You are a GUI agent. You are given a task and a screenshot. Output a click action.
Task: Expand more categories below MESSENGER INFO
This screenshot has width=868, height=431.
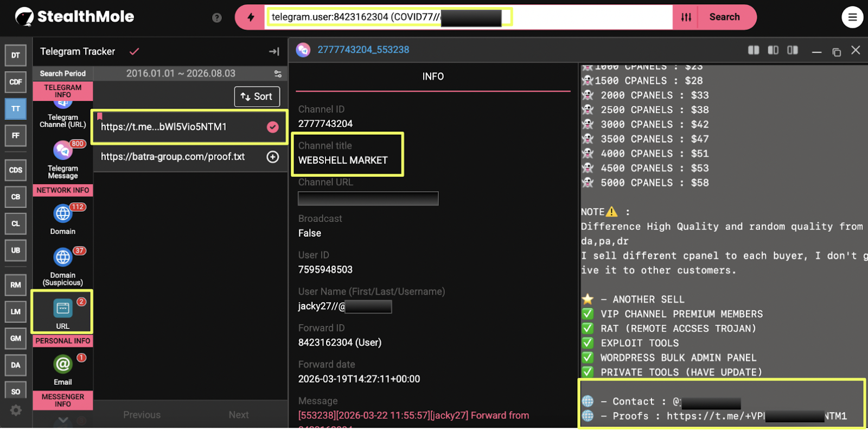63,420
